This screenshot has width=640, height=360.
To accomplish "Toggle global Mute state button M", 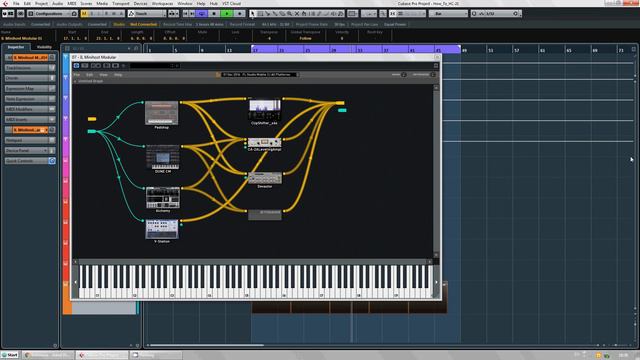I will 84,13.
